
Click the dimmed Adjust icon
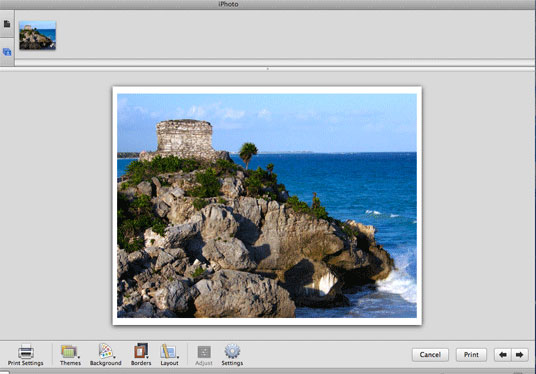coord(204,352)
